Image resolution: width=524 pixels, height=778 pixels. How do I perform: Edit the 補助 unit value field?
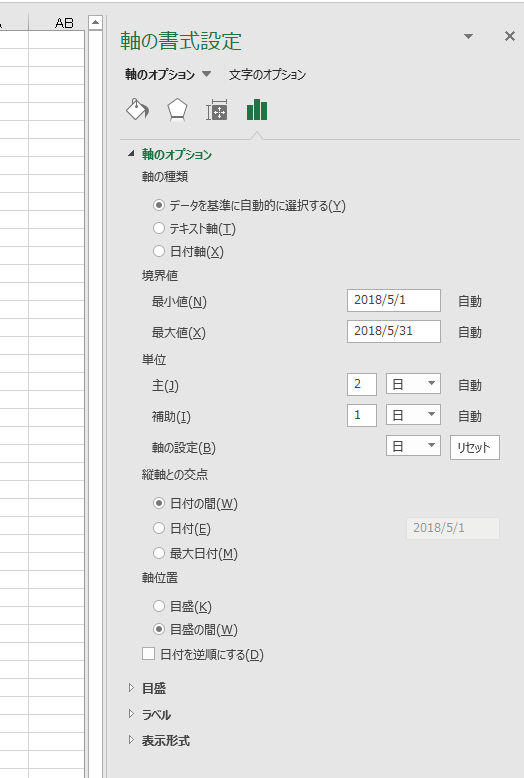[x=362, y=415]
